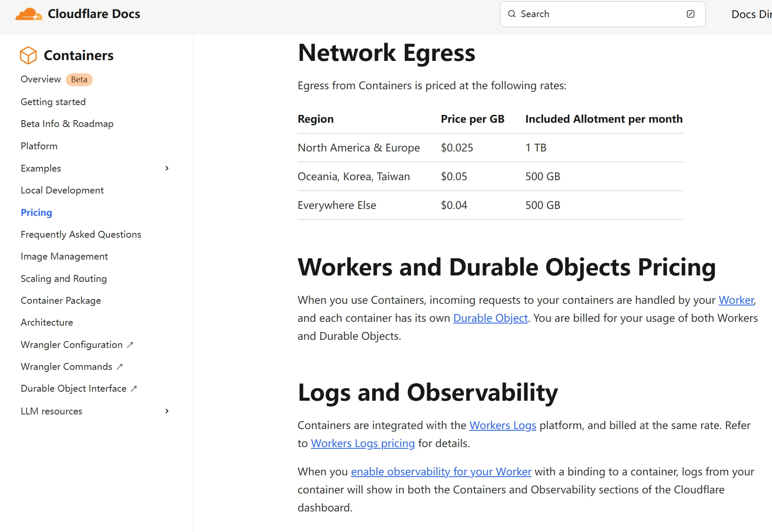Follow the Durable Object link

[490, 318]
